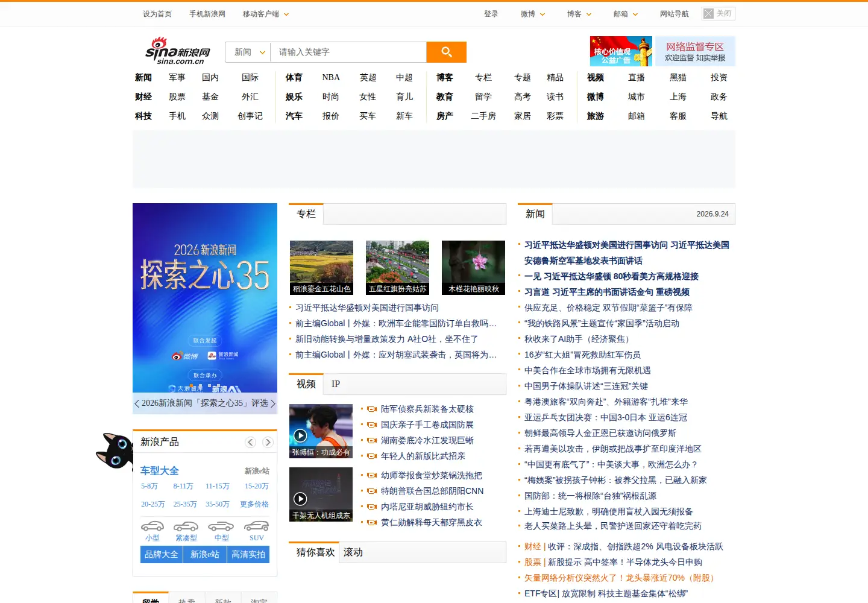Open the 登录 login link
Viewport: 868px width, 603px height.
pyautogui.click(x=491, y=14)
